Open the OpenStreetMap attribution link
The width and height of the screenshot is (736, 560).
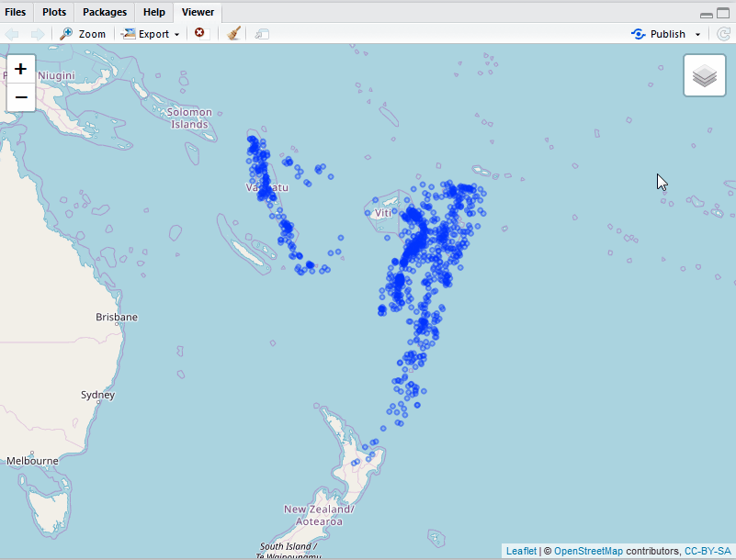tap(587, 551)
